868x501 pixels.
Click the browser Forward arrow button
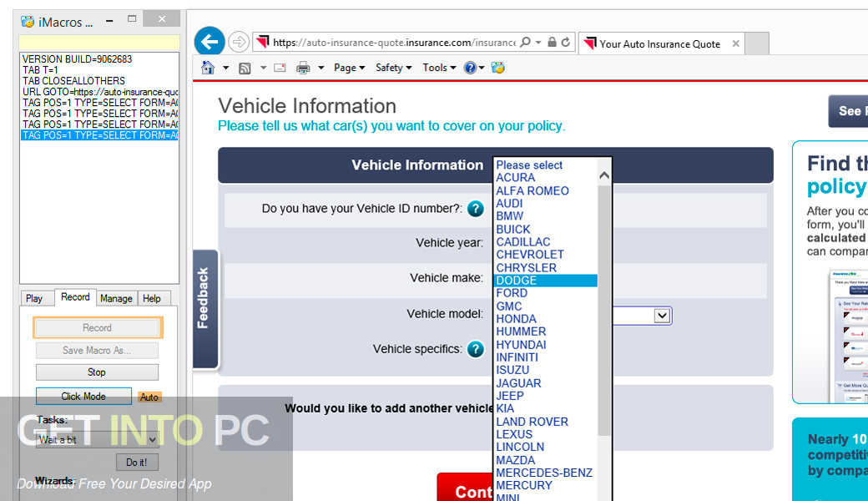click(239, 42)
